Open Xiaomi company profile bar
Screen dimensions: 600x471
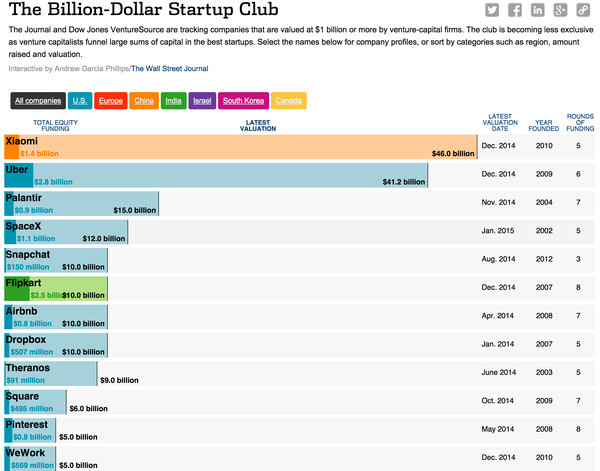coord(241,147)
